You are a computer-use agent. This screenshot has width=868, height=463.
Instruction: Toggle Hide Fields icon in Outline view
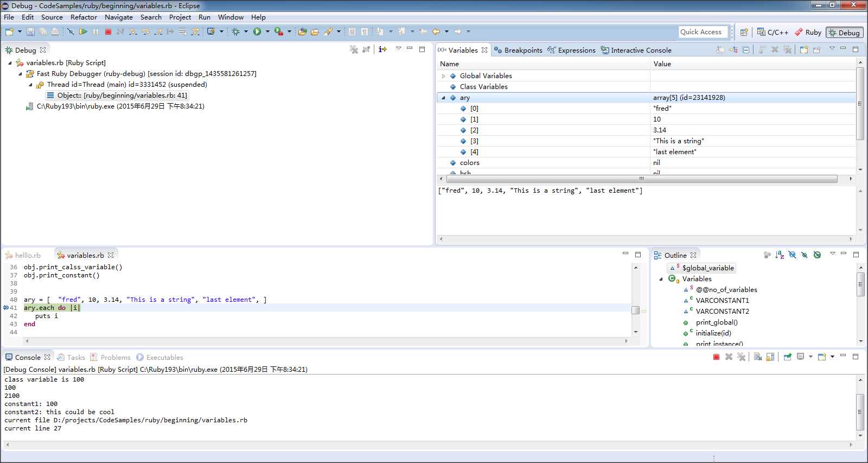coord(792,255)
